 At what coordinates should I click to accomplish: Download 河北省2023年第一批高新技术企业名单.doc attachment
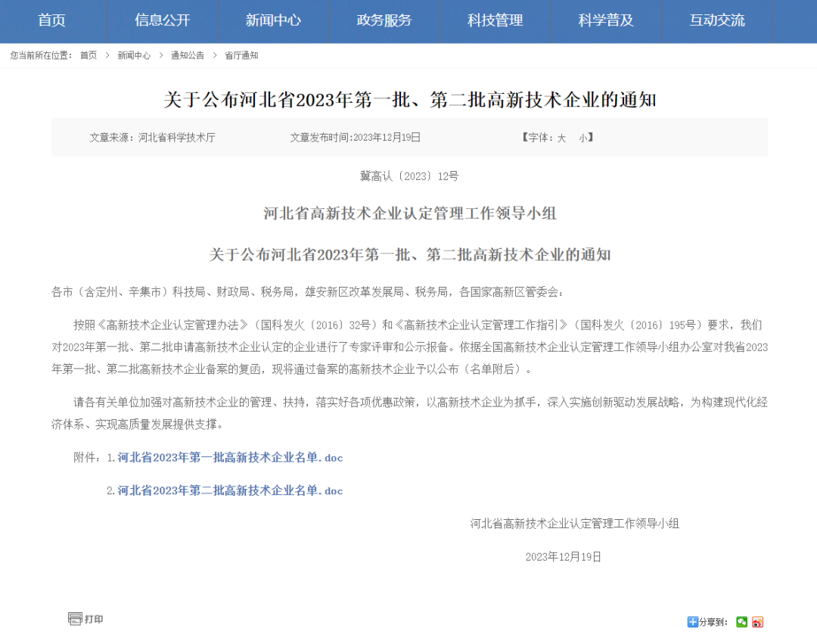[x=230, y=458]
